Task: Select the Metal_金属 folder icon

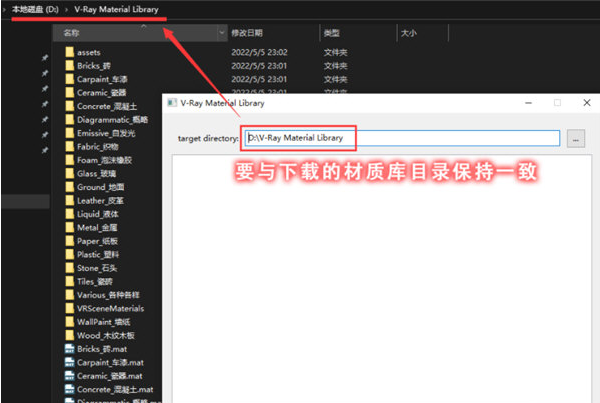Action: (70, 227)
